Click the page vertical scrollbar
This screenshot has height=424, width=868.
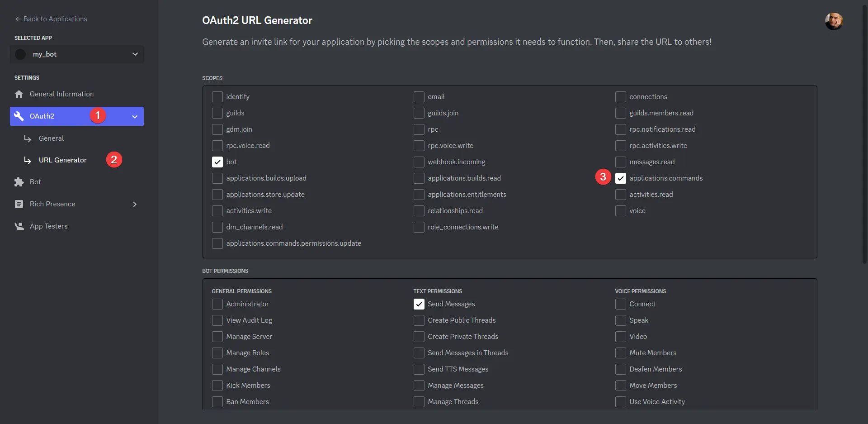point(864,136)
